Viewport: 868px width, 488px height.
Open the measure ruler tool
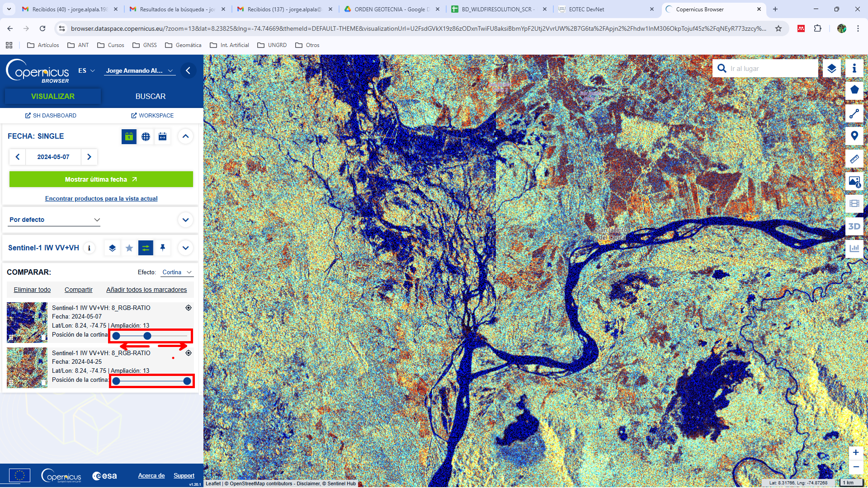[854, 159]
